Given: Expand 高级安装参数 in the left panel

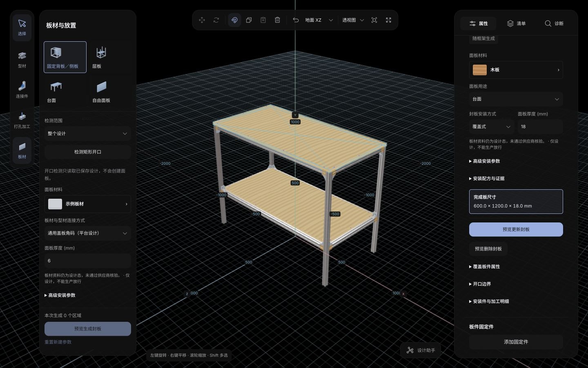Looking at the screenshot, I should tap(60, 295).
